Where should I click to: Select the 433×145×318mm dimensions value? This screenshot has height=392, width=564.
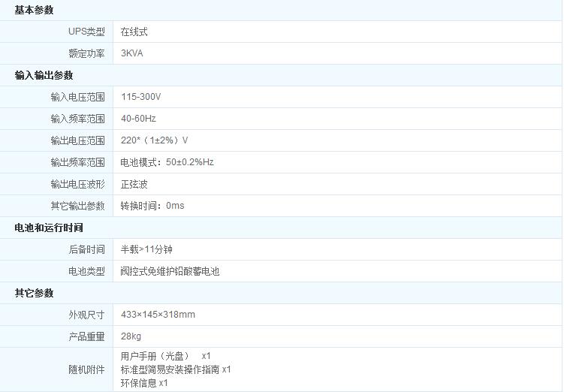click(158, 315)
